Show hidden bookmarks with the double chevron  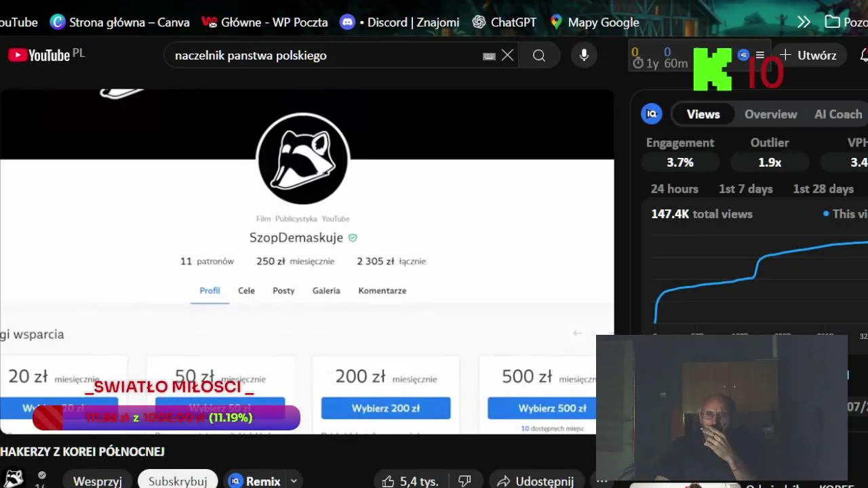(x=804, y=22)
